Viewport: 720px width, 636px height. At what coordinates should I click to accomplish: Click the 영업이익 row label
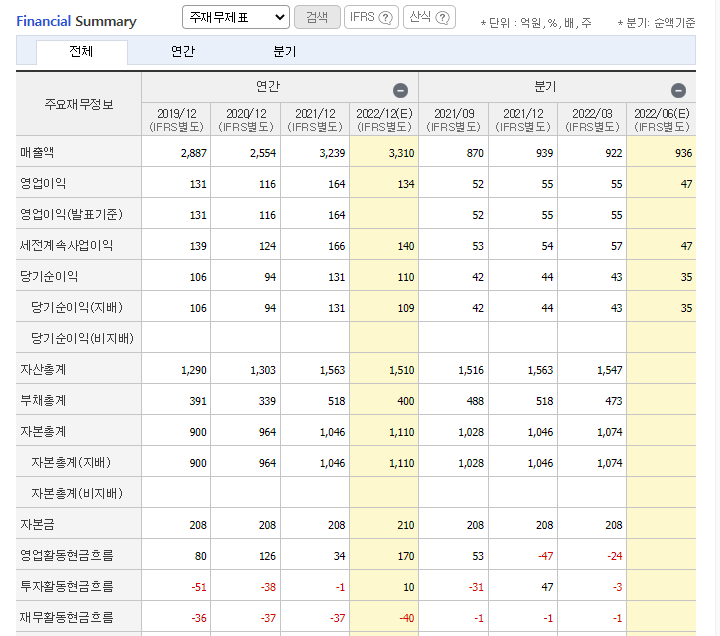click(x=43, y=183)
